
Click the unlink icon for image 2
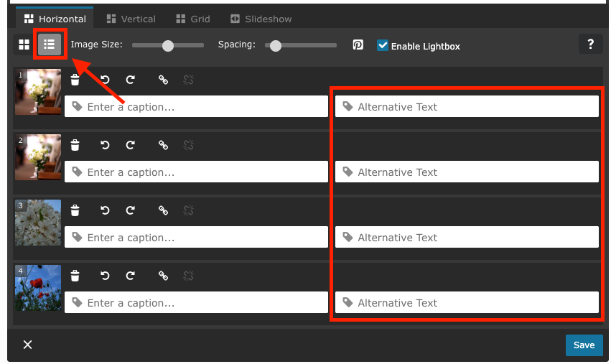pos(189,145)
